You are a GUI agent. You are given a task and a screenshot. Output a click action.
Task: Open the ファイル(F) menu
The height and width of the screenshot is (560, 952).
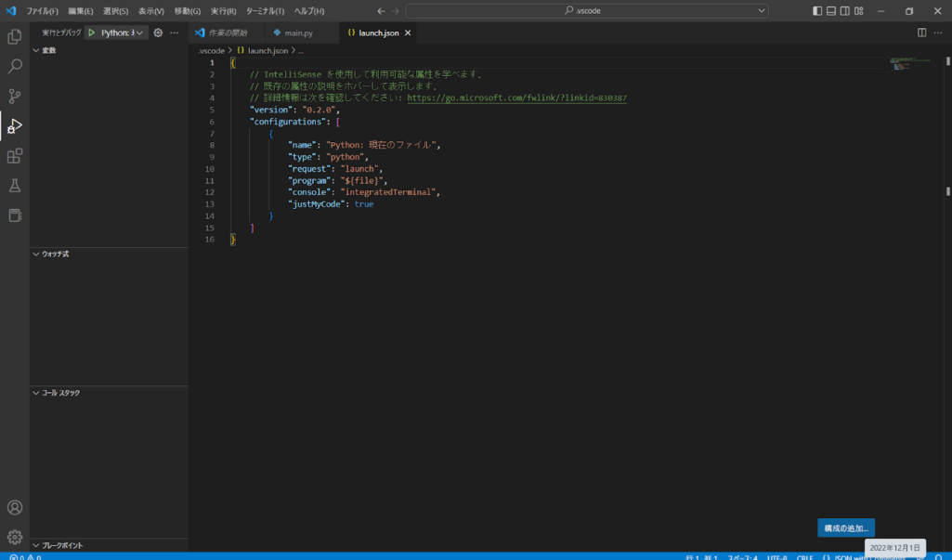tap(42, 11)
